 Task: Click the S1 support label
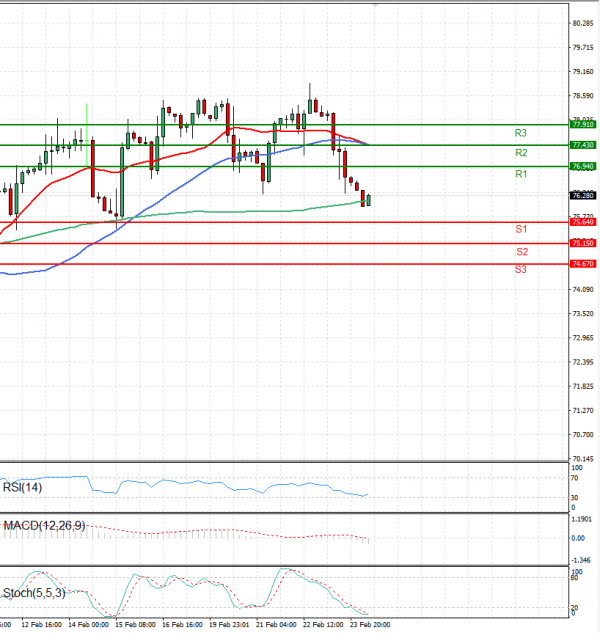pos(521,229)
